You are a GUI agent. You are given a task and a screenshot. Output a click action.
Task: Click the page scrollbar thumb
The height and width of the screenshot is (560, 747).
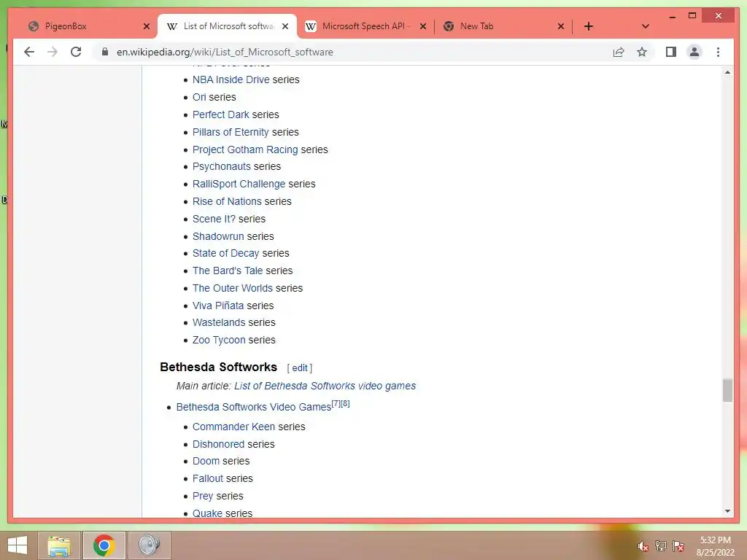(x=727, y=391)
